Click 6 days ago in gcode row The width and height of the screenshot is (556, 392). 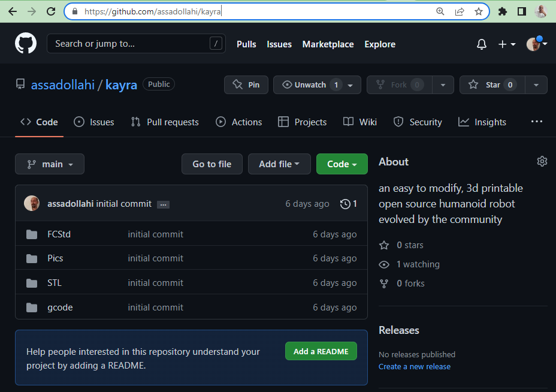(x=335, y=307)
